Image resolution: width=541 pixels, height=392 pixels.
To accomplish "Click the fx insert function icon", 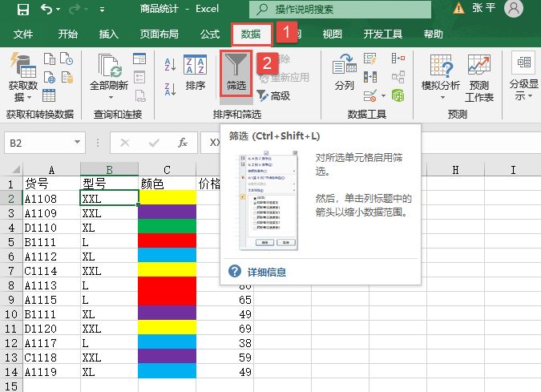I will tap(183, 143).
